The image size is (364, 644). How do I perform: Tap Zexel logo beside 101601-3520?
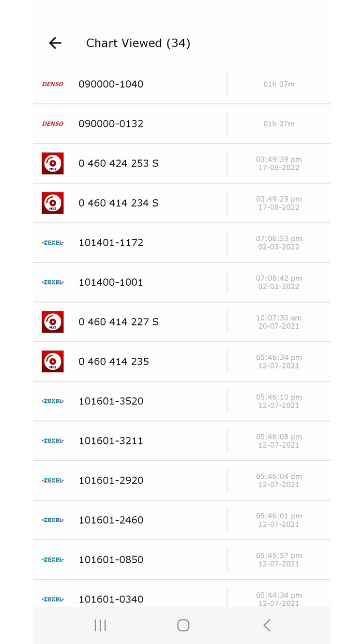(53, 401)
